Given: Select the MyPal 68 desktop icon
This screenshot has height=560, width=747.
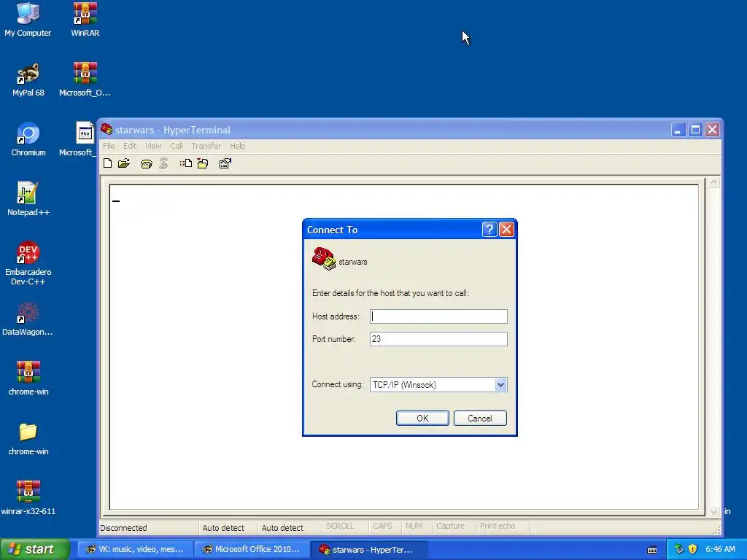Looking at the screenshot, I should 28,79.
